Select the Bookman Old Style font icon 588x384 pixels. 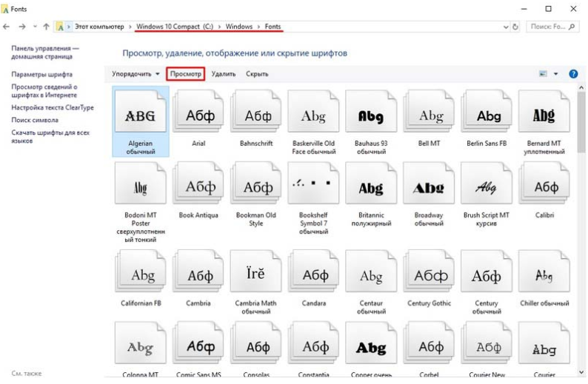tap(256, 183)
